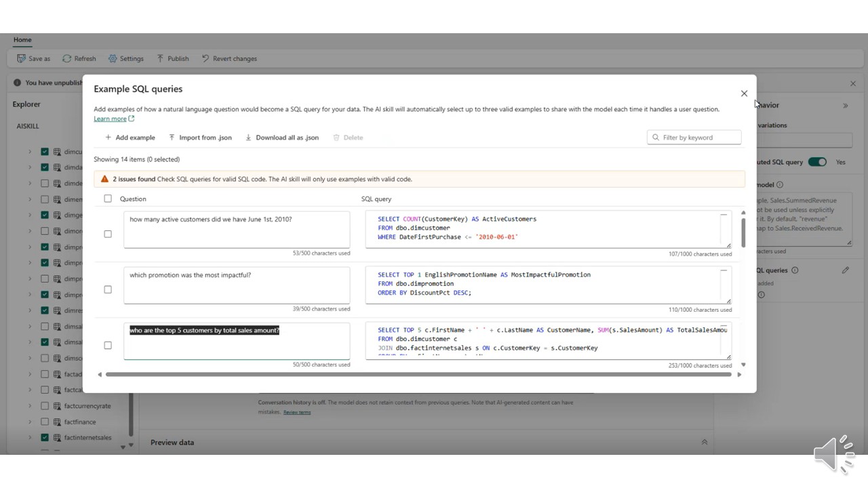Dismiss the unpublished changes banner
This screenshot has width=868, height=488.
tap(853, 83)
